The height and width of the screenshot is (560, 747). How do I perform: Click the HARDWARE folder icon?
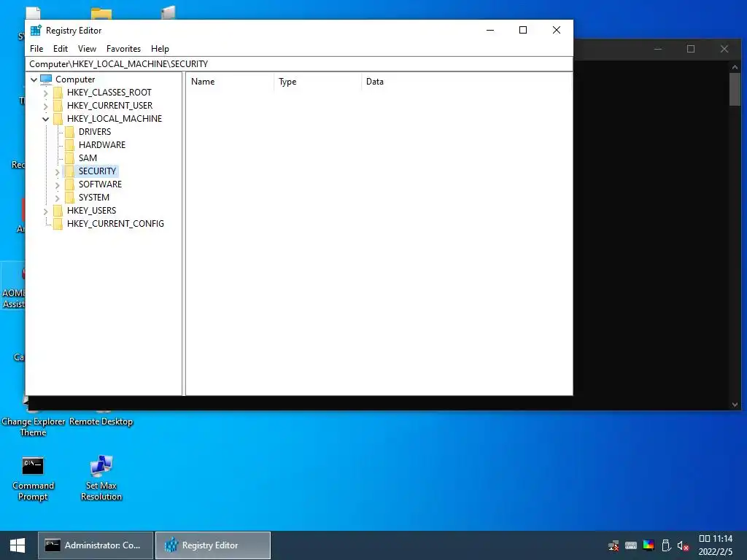(69, 145)
